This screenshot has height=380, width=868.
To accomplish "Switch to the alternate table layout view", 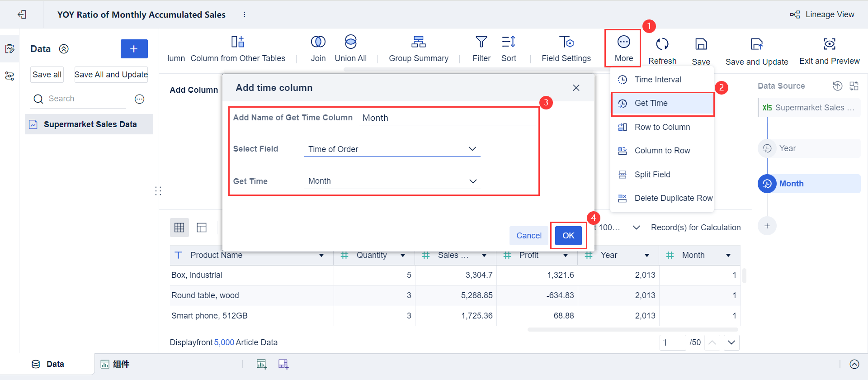I will 202,228.
